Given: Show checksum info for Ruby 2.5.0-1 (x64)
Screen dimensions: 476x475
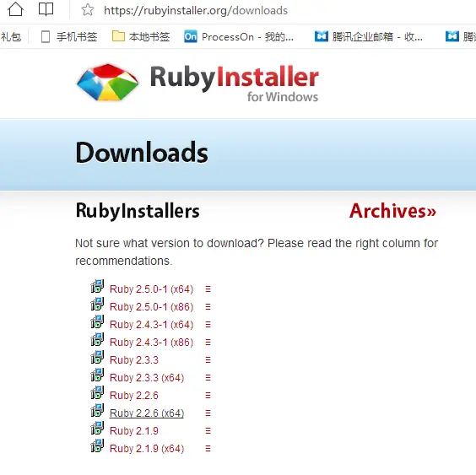Looking at the screenshot, I should coord(208,289).
